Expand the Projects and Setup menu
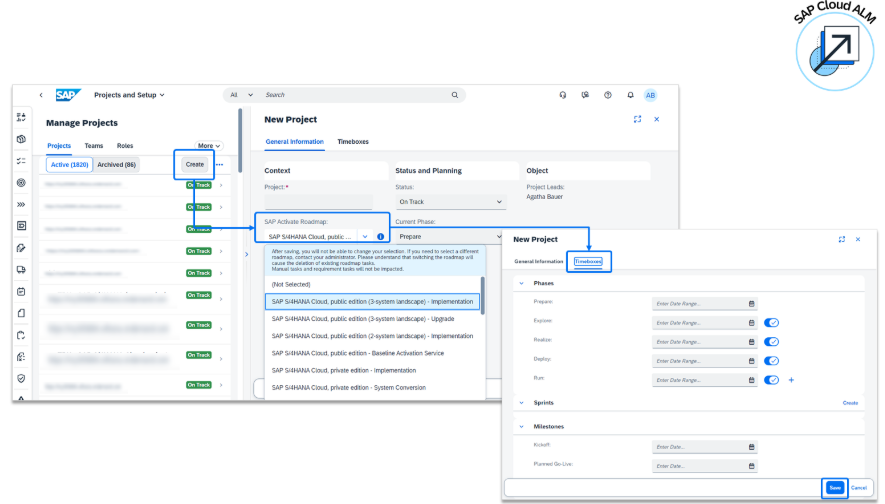 tap(129, 95)
